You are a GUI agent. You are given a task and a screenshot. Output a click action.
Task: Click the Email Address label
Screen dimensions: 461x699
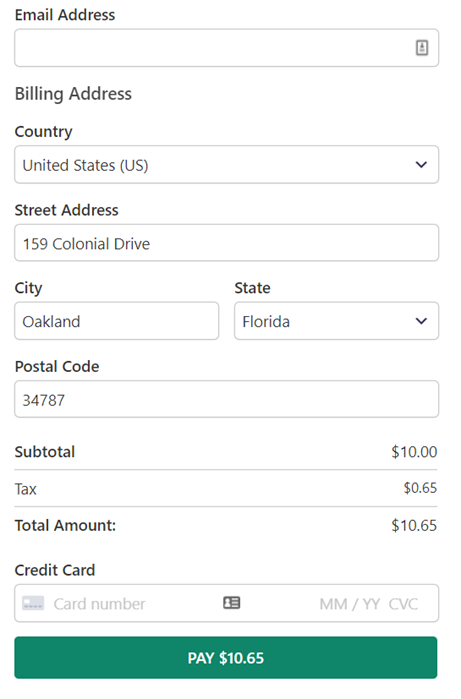[x=65, y=15]
